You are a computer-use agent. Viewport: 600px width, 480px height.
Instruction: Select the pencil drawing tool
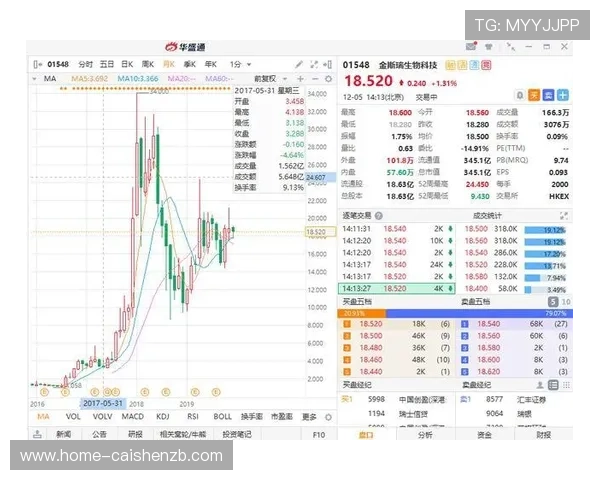[x=299, y=64]
